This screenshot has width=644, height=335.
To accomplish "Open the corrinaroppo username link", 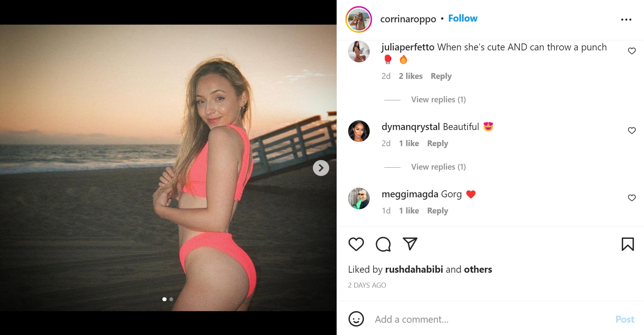I will click(408, 18).
